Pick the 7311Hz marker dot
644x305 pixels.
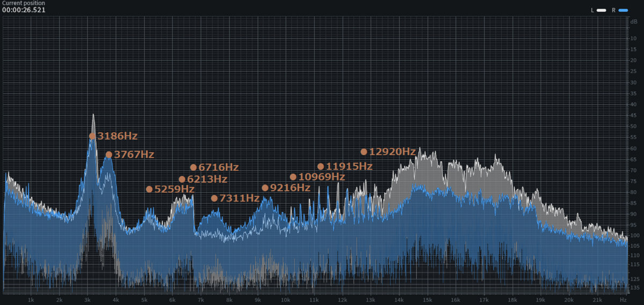coord(215,198)
